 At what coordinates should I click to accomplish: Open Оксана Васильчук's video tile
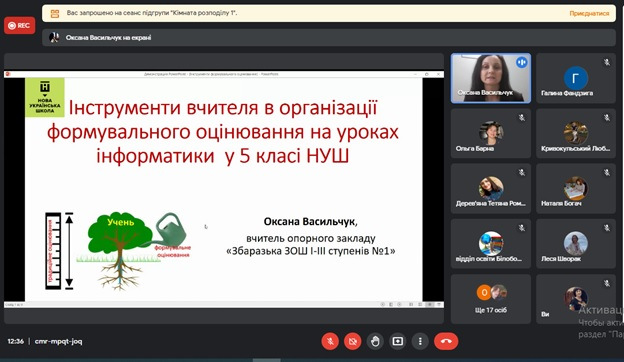[x=491, y=78]
